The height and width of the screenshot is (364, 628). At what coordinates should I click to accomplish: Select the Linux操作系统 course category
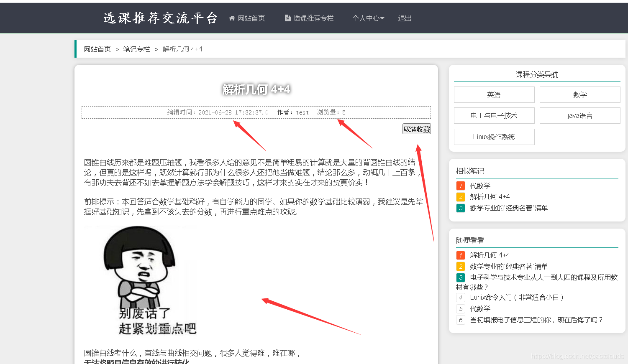tap(494, 137)
